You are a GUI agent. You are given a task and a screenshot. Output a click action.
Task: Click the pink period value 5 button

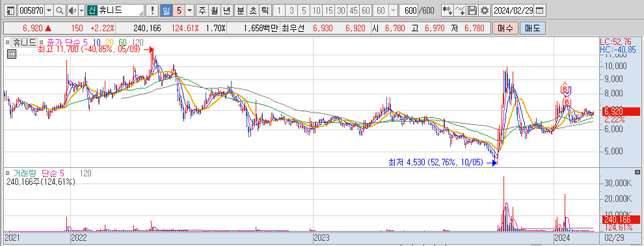click(179, 10)
